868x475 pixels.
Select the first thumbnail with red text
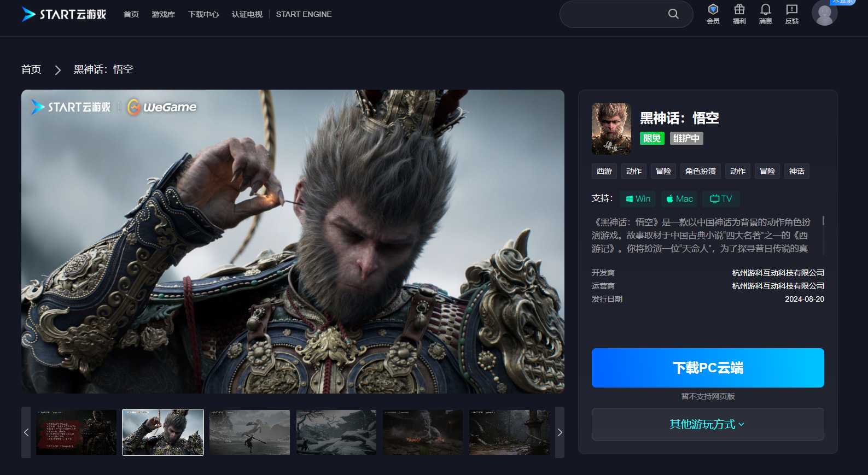[x=77, y=432]
